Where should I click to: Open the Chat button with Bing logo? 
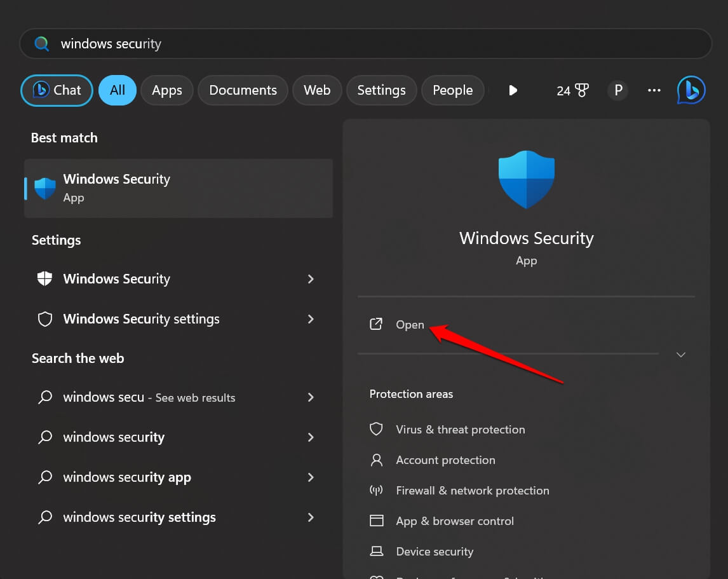coord(57,90)
